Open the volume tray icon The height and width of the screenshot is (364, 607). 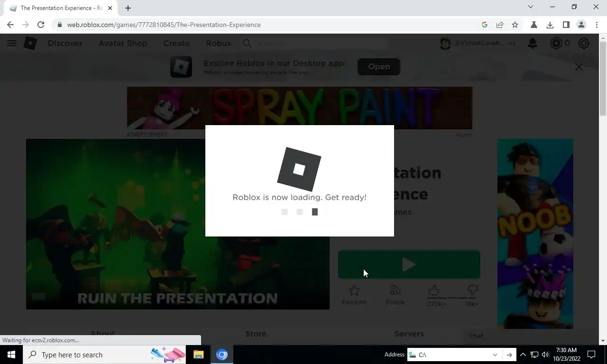pos(545,355)
